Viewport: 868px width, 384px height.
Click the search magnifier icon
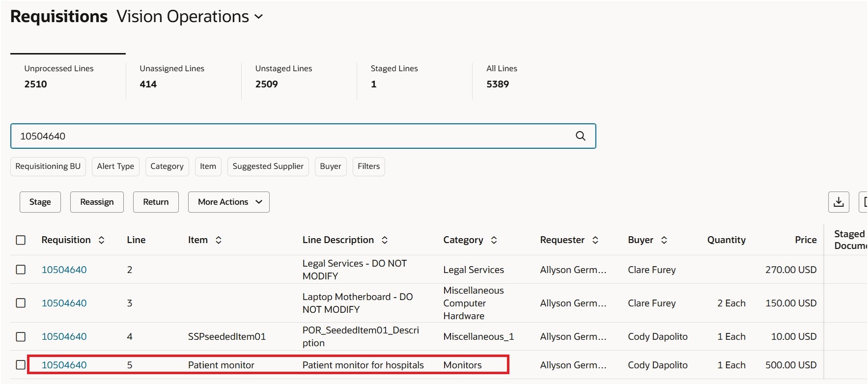click(580, 136)
